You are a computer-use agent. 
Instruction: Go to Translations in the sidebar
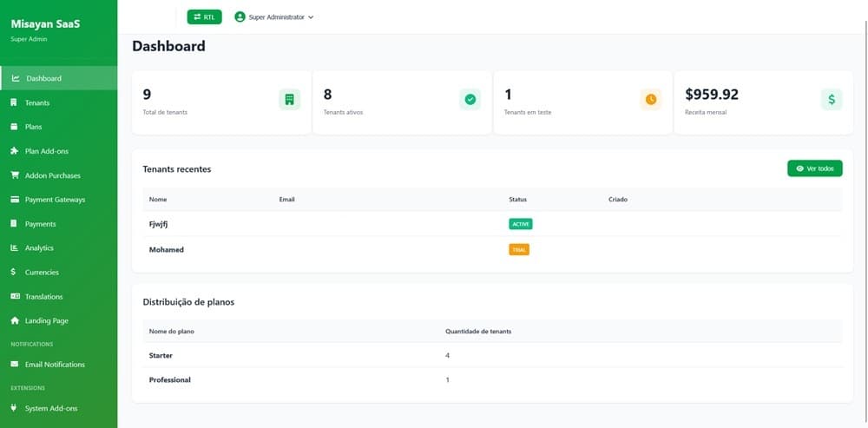tap(43, 297)
